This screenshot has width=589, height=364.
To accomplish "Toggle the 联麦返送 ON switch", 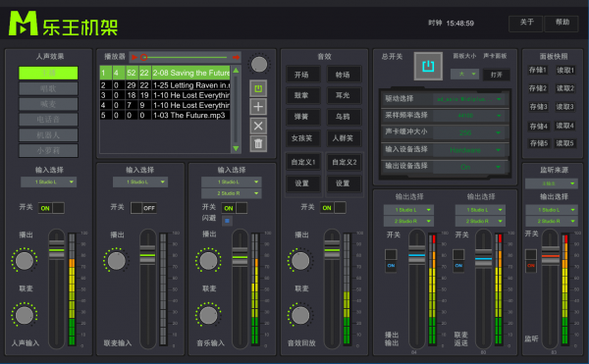I will click(x=458, y=260).
